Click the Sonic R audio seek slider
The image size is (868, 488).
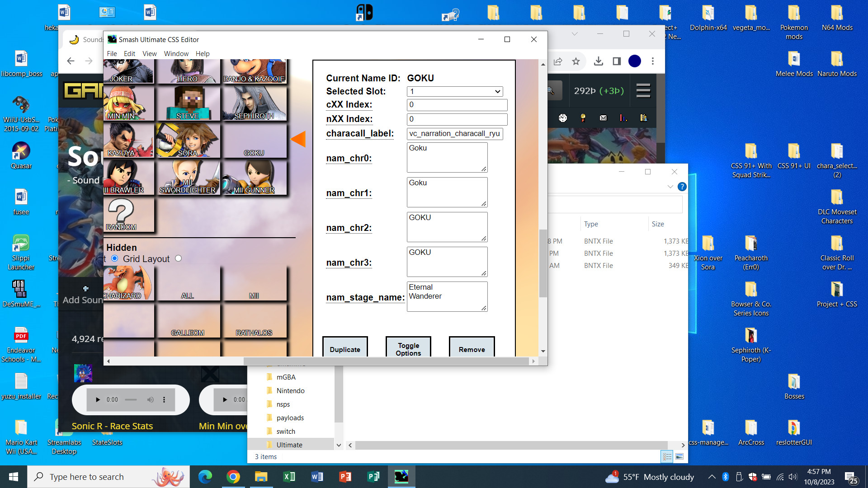pos(131,399)
